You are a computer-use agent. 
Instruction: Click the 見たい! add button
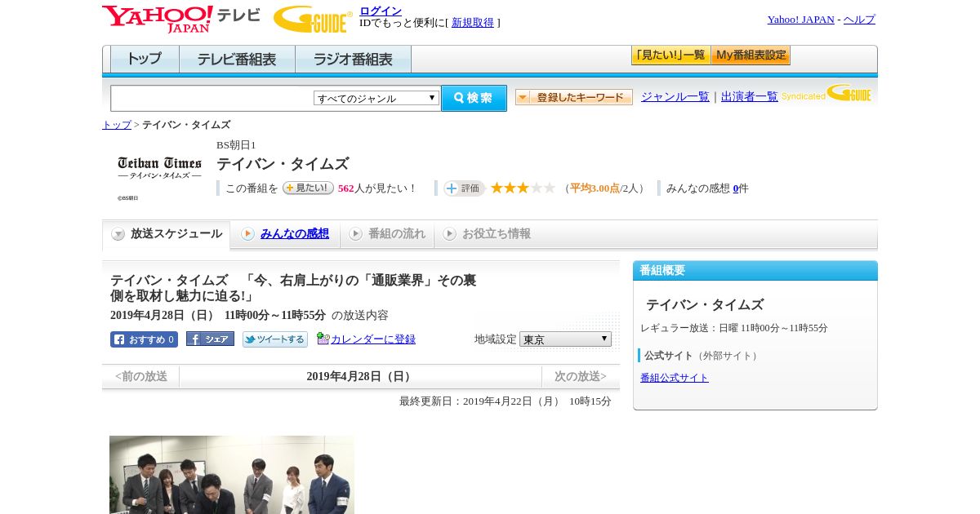click(308, 188)
